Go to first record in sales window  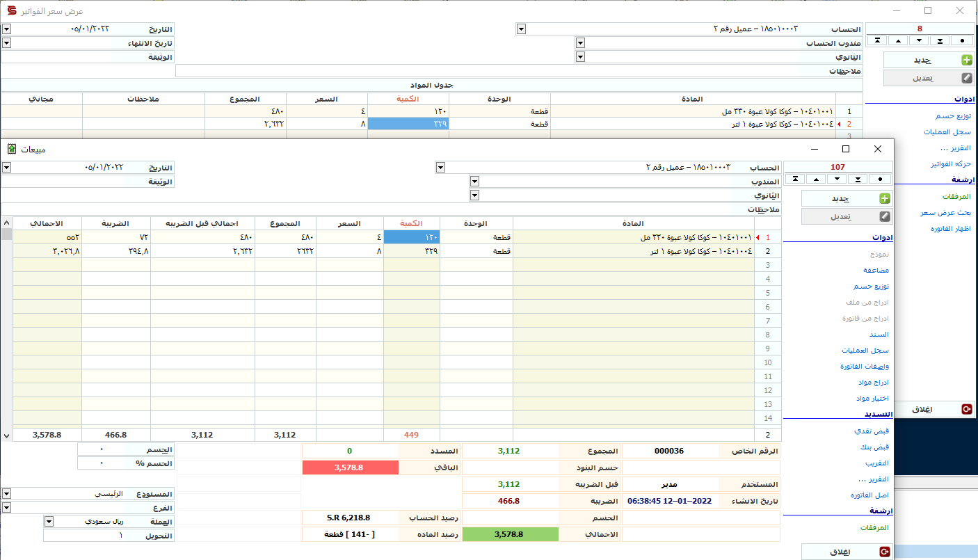click(x=795, y=179)
